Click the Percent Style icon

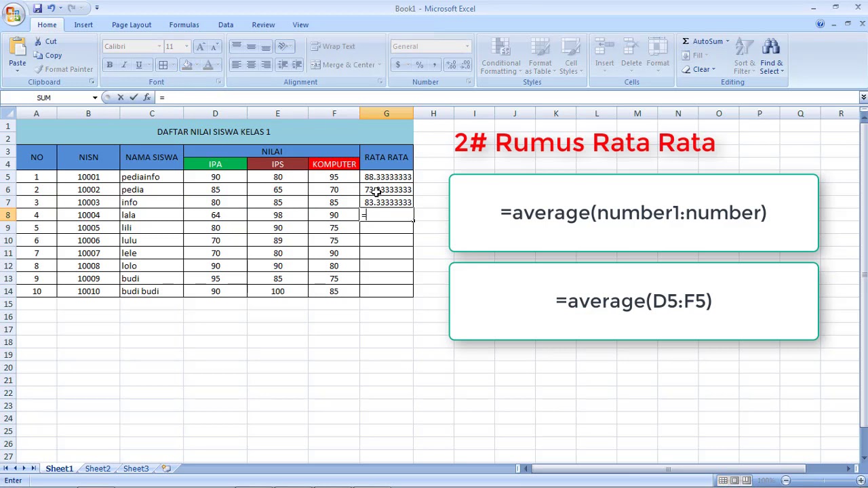coord(419,65)
